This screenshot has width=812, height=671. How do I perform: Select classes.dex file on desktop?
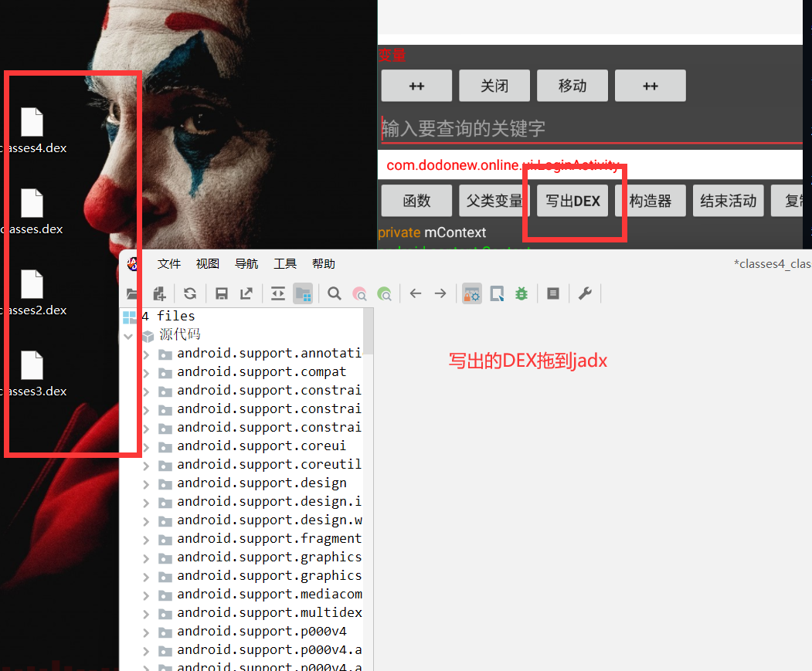point(32,212)
